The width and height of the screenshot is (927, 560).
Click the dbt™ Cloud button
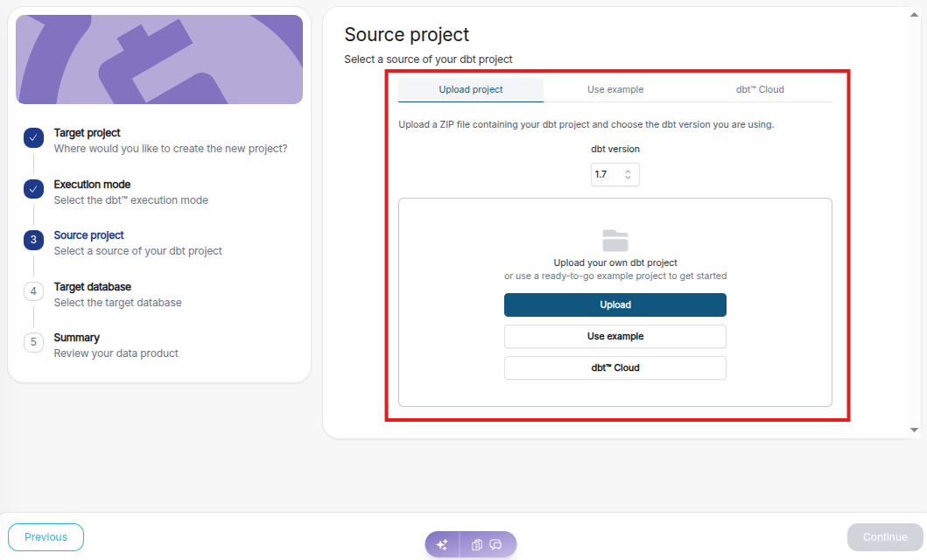click(x=615, y=367)
